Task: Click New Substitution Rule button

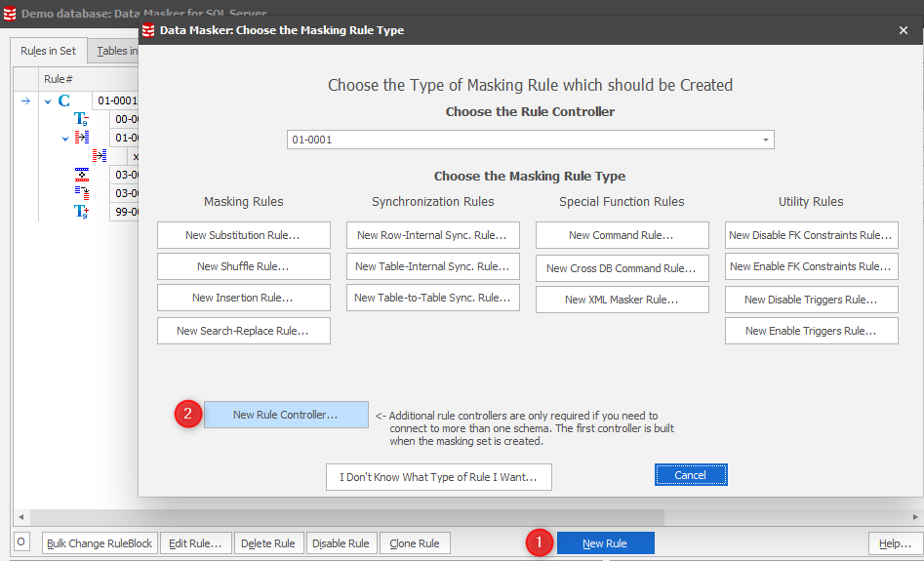Action: (243, 235)
